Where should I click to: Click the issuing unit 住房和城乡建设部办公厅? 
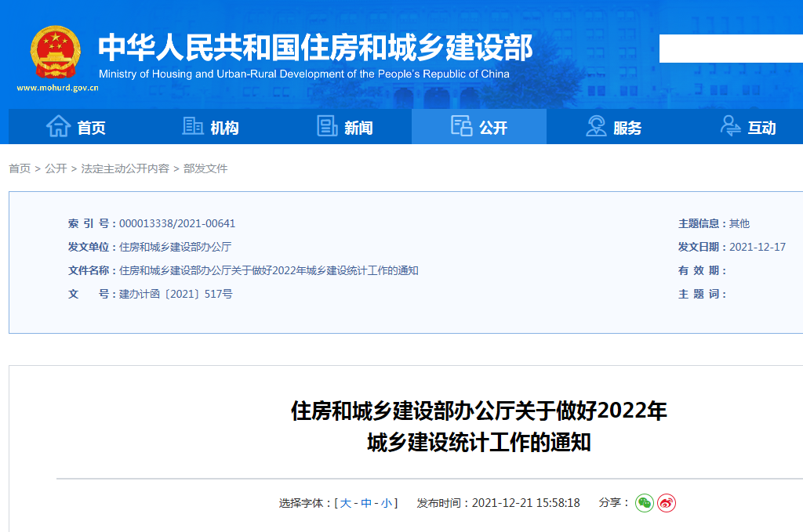click(175, 247)
